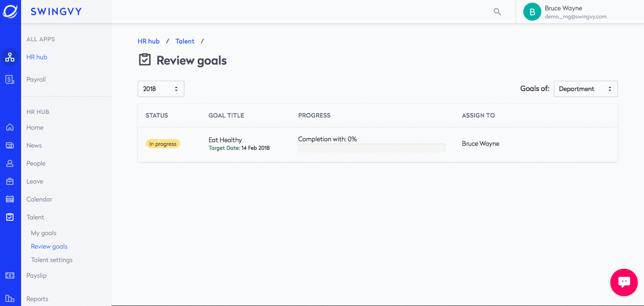Click the Completion with: 0% text
This screenshot has width=644, height=306.
coord(327,139)
